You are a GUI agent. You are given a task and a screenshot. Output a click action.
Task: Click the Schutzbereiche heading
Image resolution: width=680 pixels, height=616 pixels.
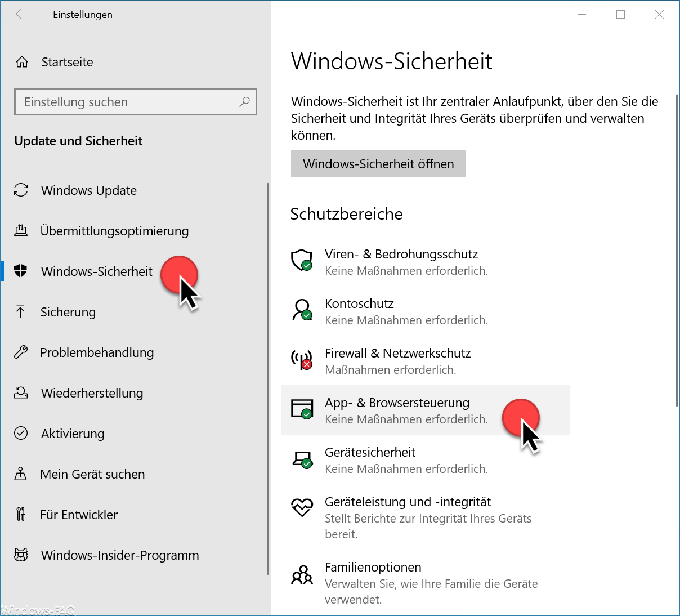347,214
